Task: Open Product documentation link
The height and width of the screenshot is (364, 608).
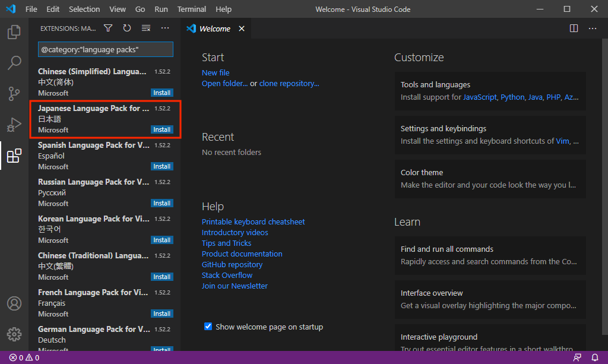Action: 242,254
